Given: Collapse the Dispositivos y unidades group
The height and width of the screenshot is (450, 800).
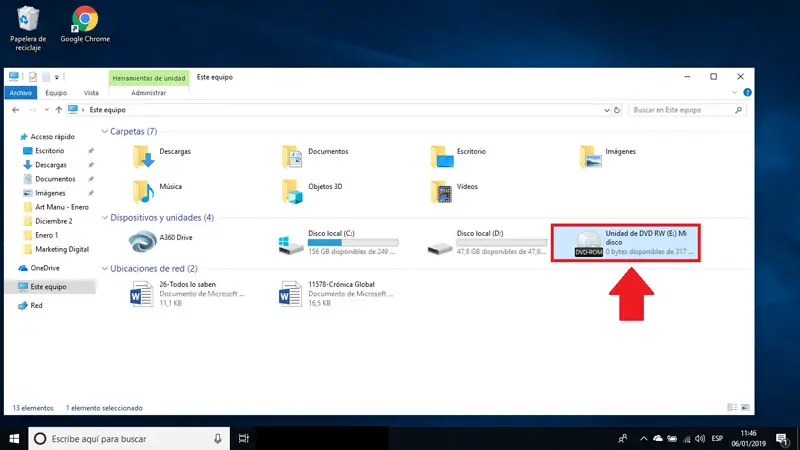Looking at the screenshot, I should click(105, 217).
